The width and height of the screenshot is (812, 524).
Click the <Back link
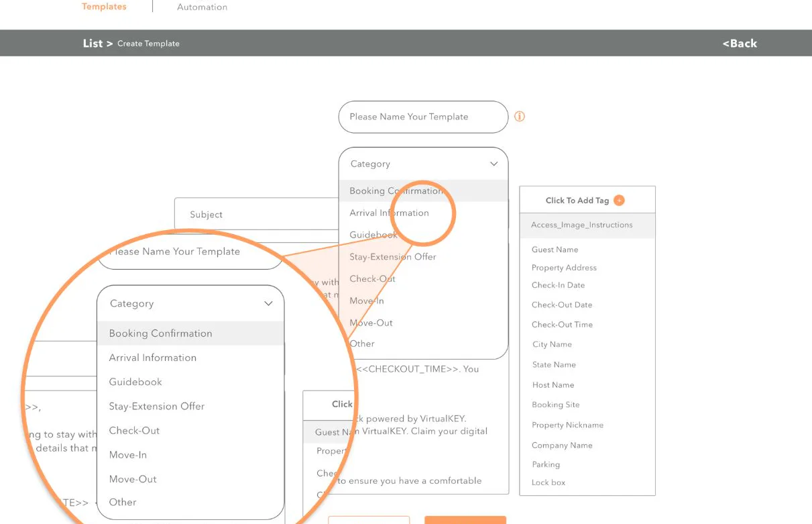[740, 43]
